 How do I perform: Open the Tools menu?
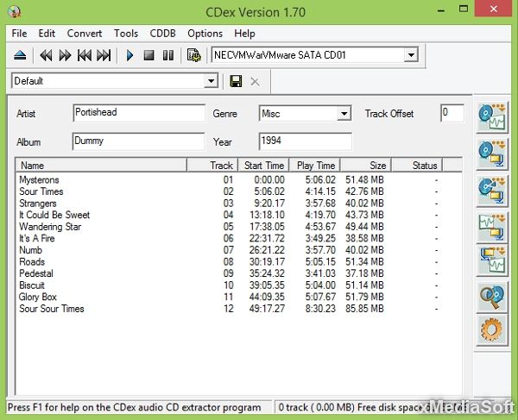(126, 34)
